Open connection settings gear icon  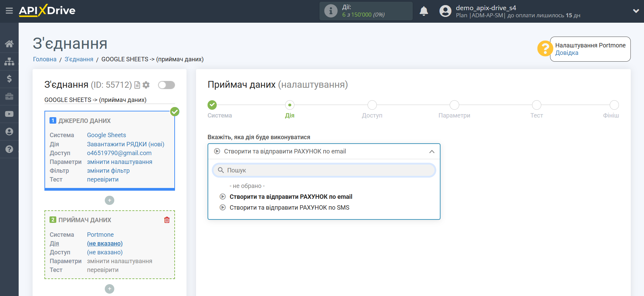pyautogui.click(x=146, y=85)
